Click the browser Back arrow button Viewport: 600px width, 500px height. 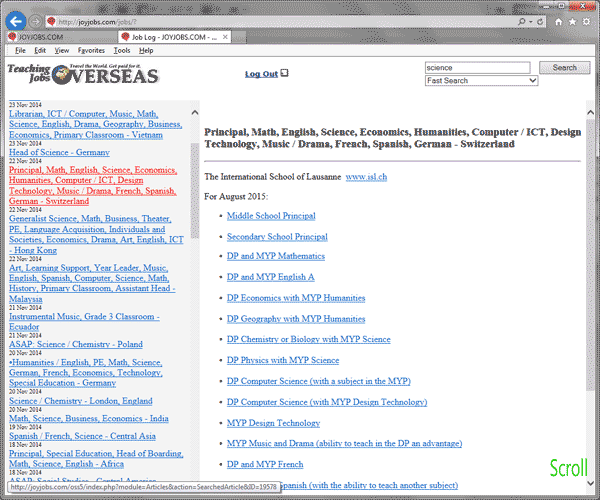point(16,21)
